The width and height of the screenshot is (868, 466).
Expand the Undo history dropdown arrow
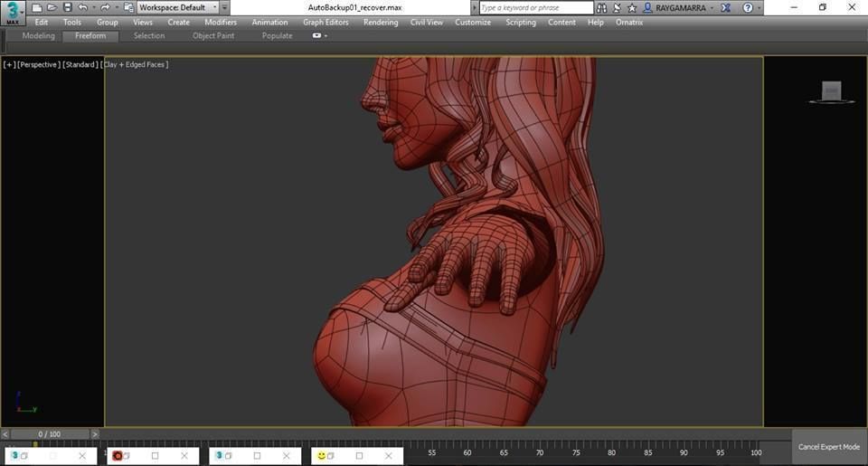point(93,8)
